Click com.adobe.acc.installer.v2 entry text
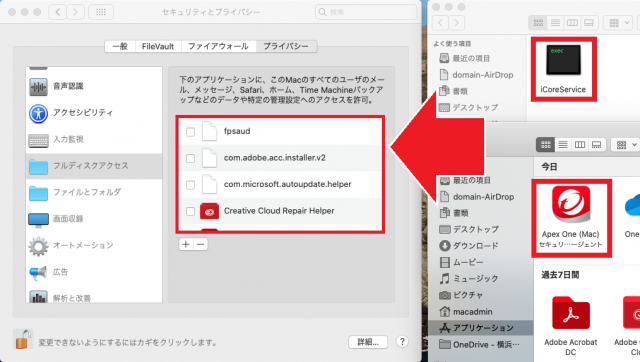Image resolution: width=640 pixels, height=362 pixels. pyautogui.click(x=275, y=158)
